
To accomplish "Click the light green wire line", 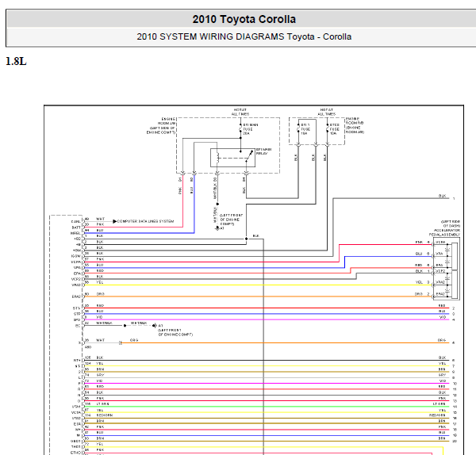I will click(x=267, y=407).
